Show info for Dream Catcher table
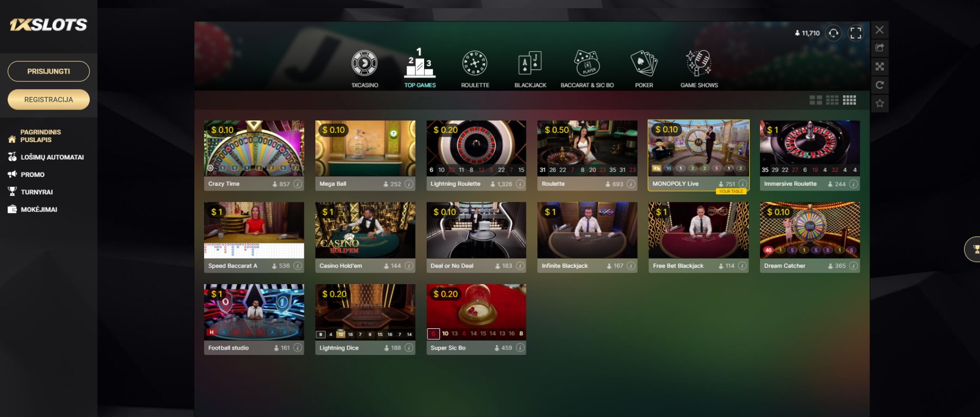 (853, 266)
